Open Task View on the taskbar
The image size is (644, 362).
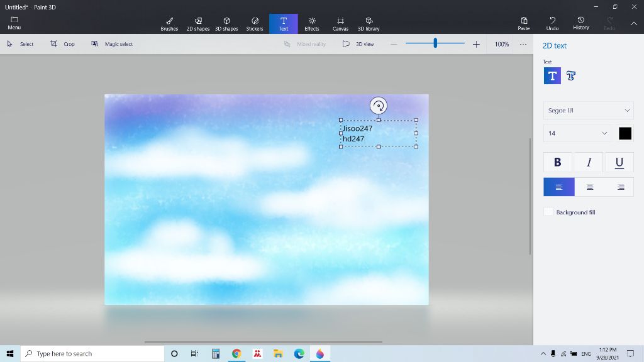(195, 353)
